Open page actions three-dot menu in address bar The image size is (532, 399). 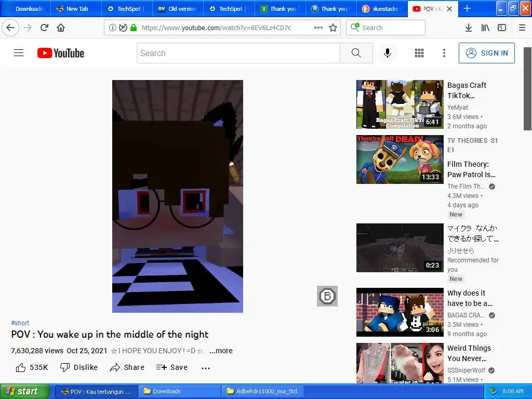point(318,28)
